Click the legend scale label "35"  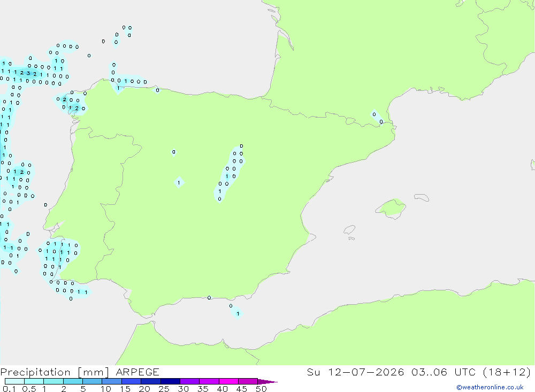tap(203, 389)
